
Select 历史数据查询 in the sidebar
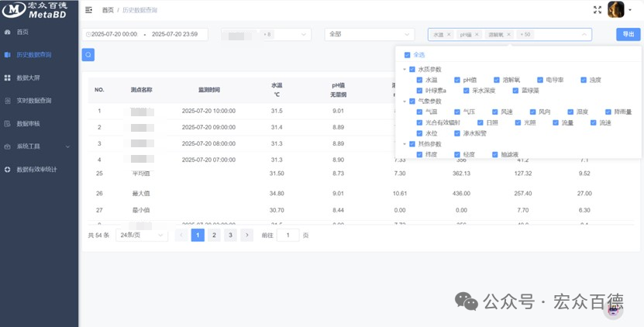(34, 55)
